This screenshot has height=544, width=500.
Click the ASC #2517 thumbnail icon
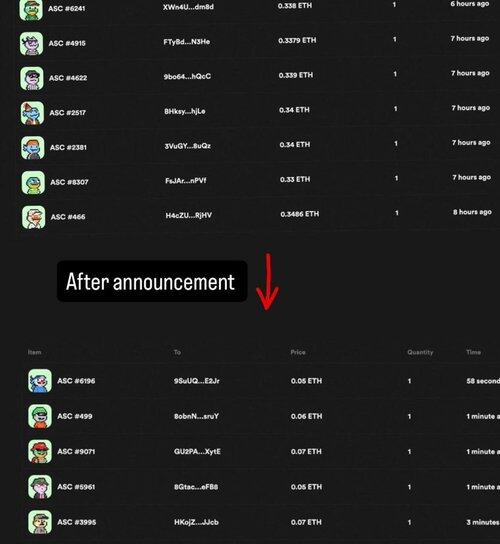[x=32, y=113]
